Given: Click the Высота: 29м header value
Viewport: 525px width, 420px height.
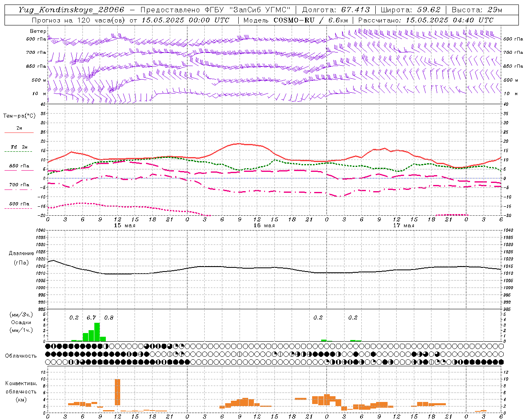Looking at the screenshot, I should (x=477, y=10).
